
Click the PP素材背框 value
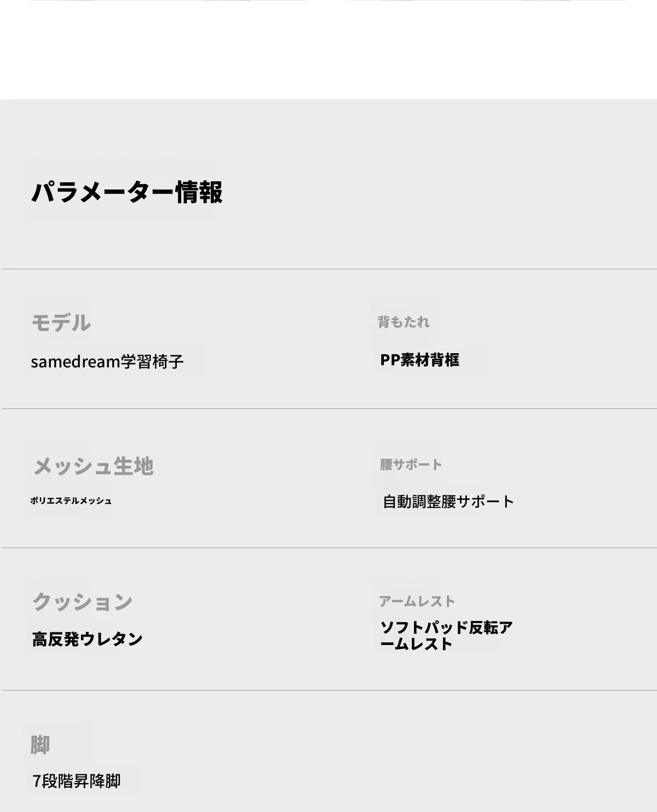point(419,360)
